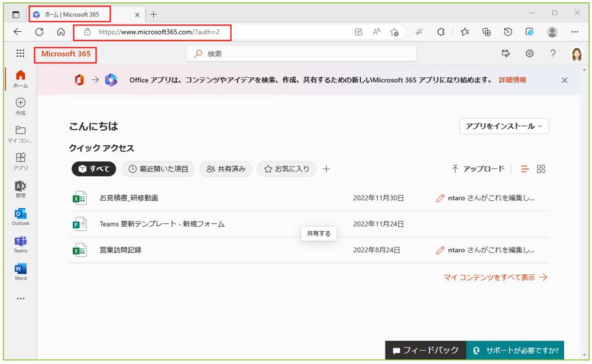
Task: Open browser settings and more menu
Action: tap(575, 32)
